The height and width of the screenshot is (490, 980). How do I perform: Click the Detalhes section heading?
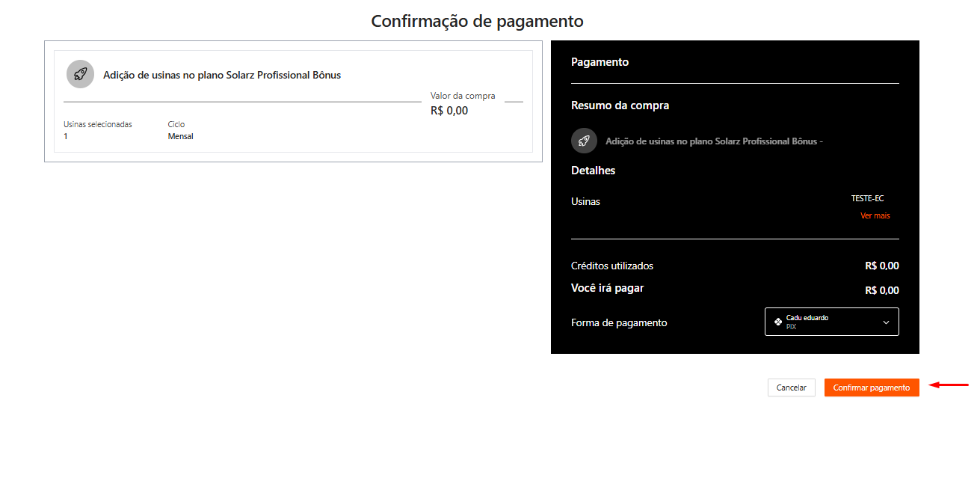coord(593,171)
